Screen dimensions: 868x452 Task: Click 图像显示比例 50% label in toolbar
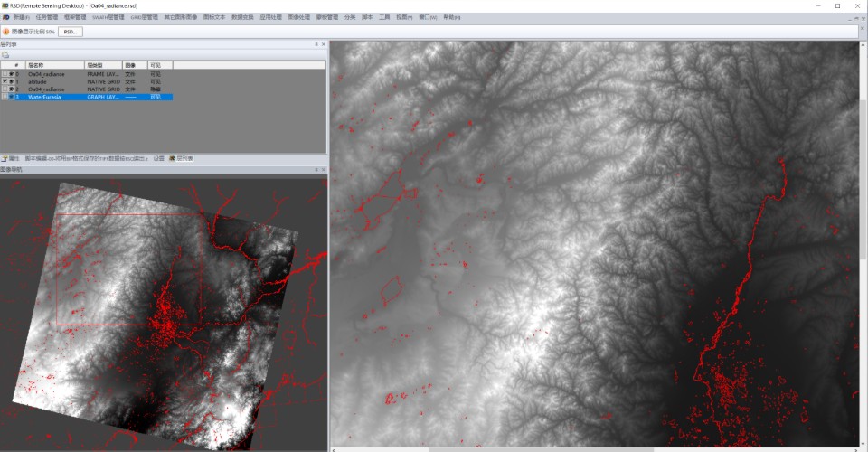pyautogui.click(x=33, y=32)
